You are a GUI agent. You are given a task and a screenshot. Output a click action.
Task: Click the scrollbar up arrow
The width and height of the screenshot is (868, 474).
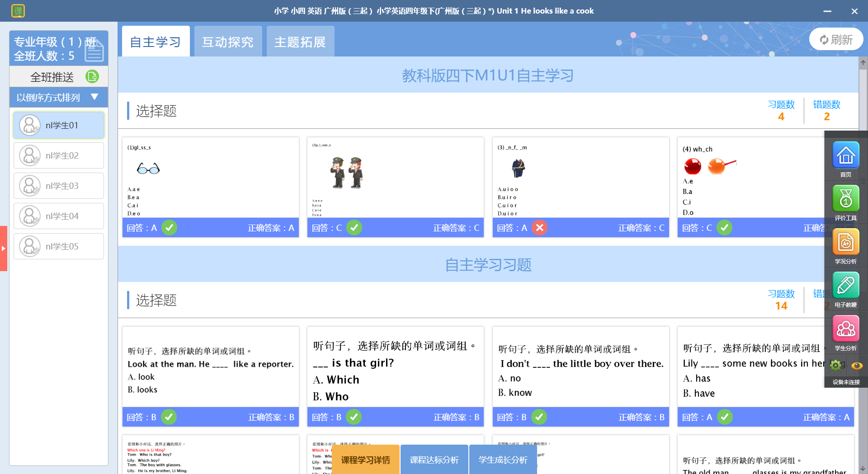click(x=863, y=63)
